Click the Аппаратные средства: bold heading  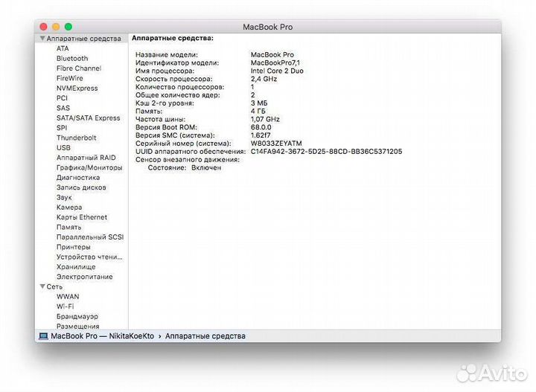(173, 38)
